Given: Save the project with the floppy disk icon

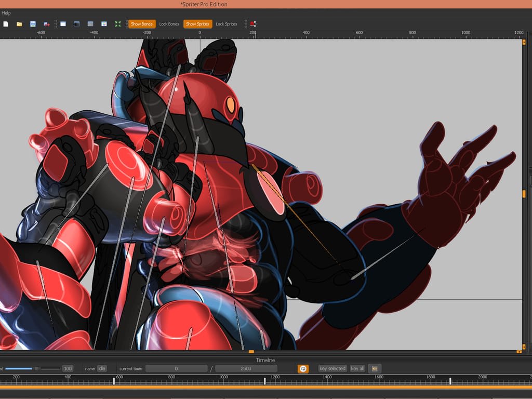Looking at the screenshot, I should click(x=33, y=24).
